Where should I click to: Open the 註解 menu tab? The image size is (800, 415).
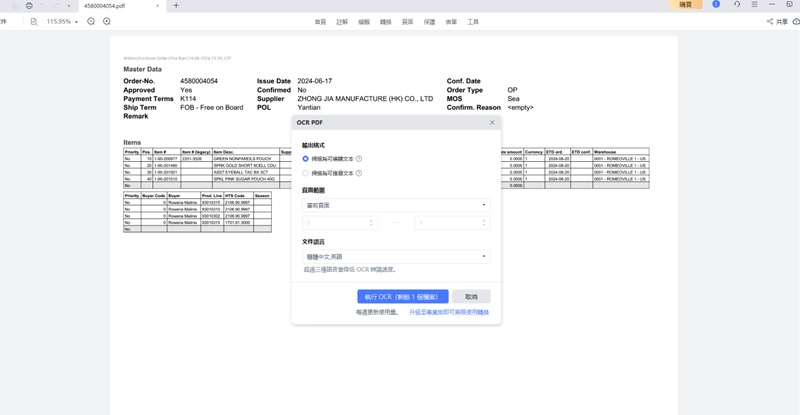(342, 21)
